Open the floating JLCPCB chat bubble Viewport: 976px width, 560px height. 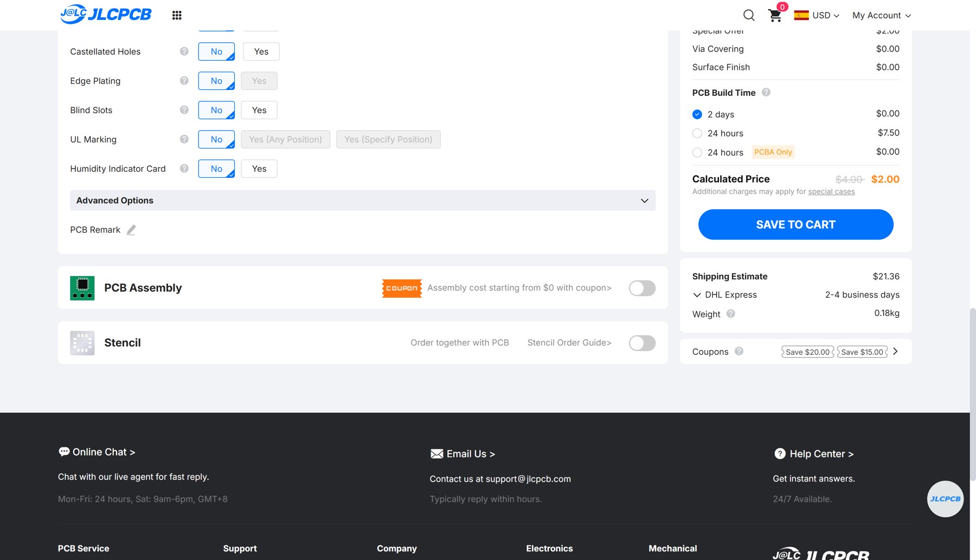click(945, 499)
